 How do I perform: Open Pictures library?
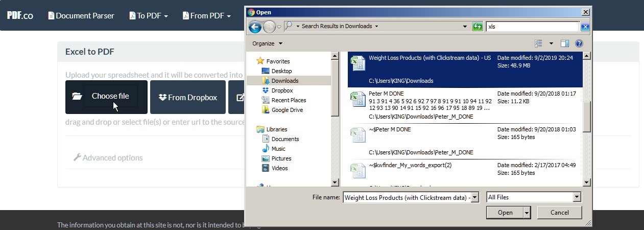281,158
